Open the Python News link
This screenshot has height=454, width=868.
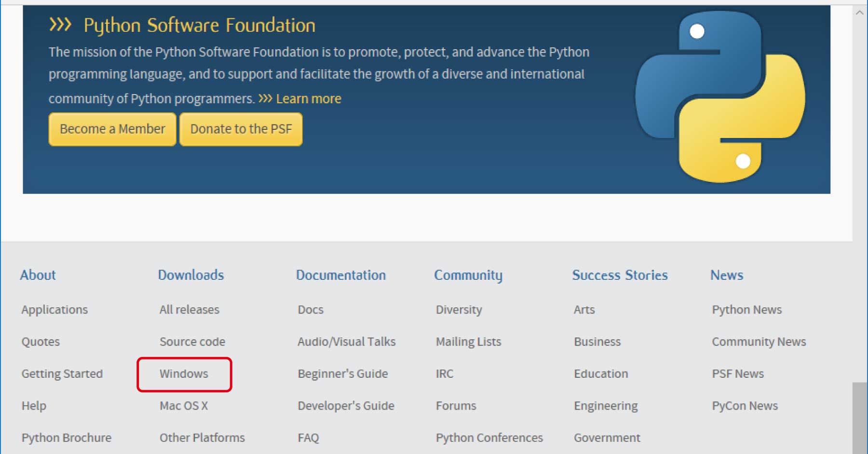click(747, 310)
